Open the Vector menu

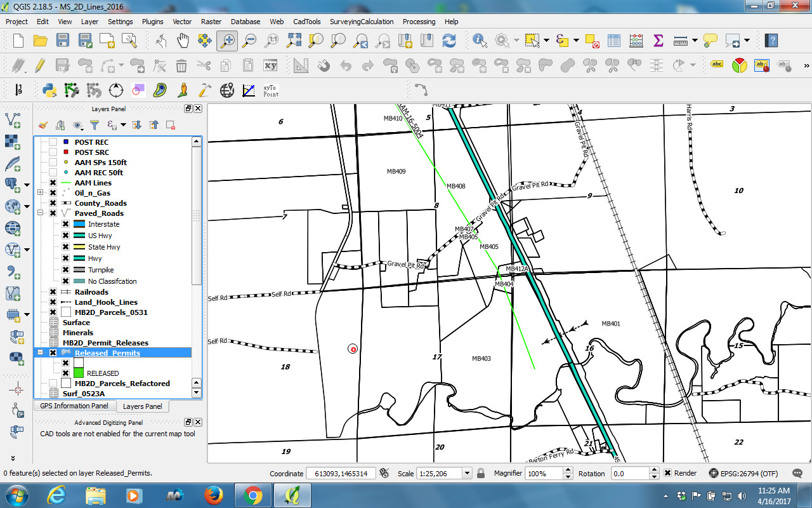pyautogui.click(x=182, y=21)
